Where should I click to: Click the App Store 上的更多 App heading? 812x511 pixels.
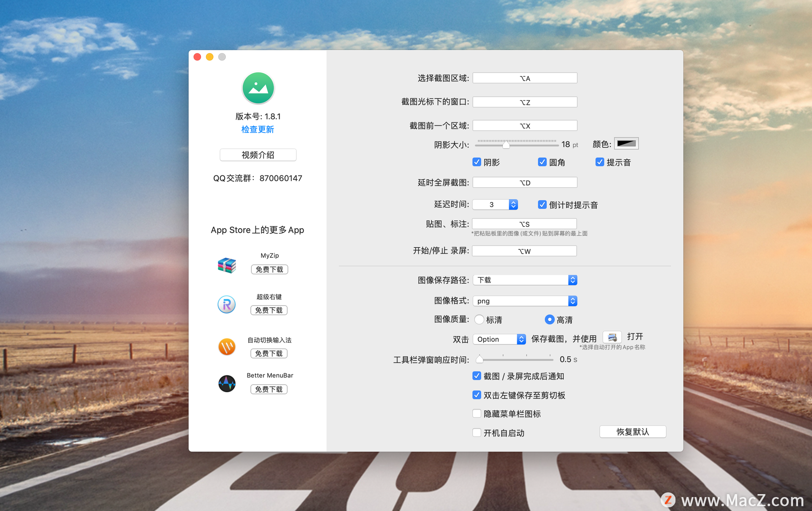pyautogui.click(x=258, y=230)
